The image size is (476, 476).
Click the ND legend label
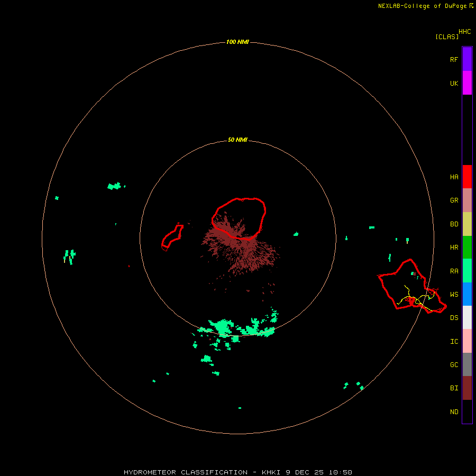click(x=454, y=412)
